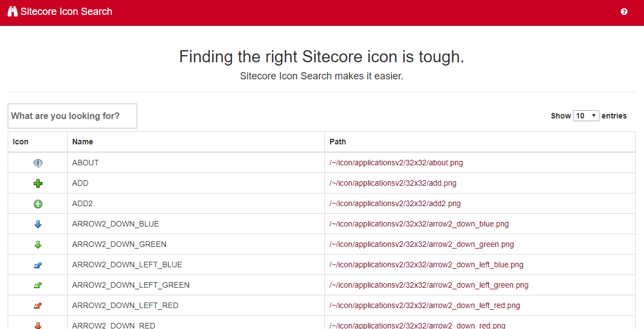Viewport: 644px width, 329px height.
Task: Open the Show entries dropdown
Action: (586, 116)
